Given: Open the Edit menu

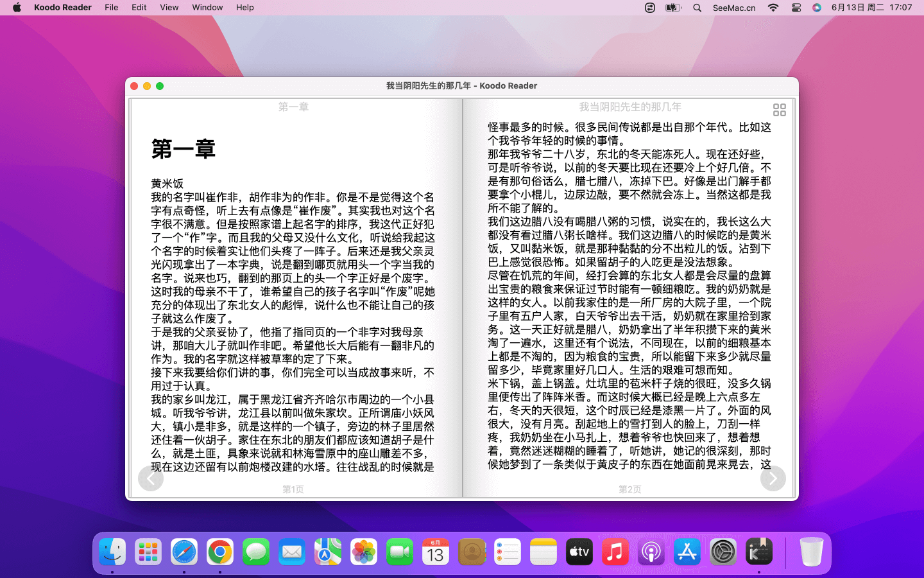Looking at the screenshot, I should [139, 8].
